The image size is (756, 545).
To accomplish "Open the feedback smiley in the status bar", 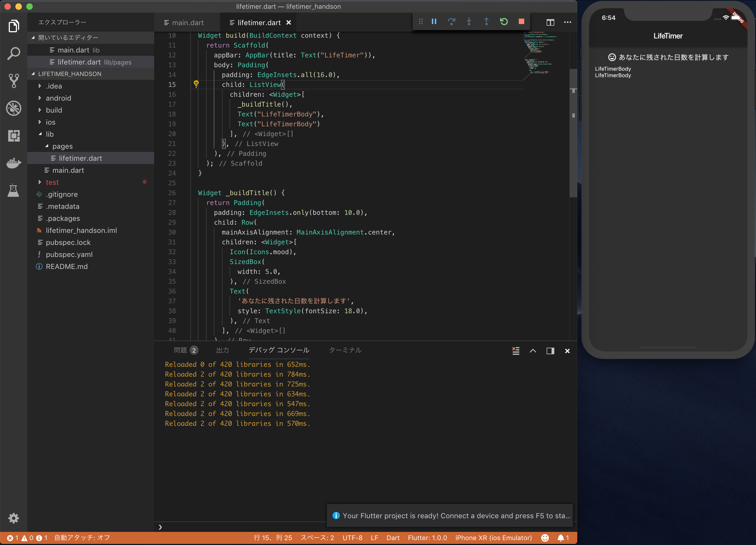I will click(x=545, y=538).
